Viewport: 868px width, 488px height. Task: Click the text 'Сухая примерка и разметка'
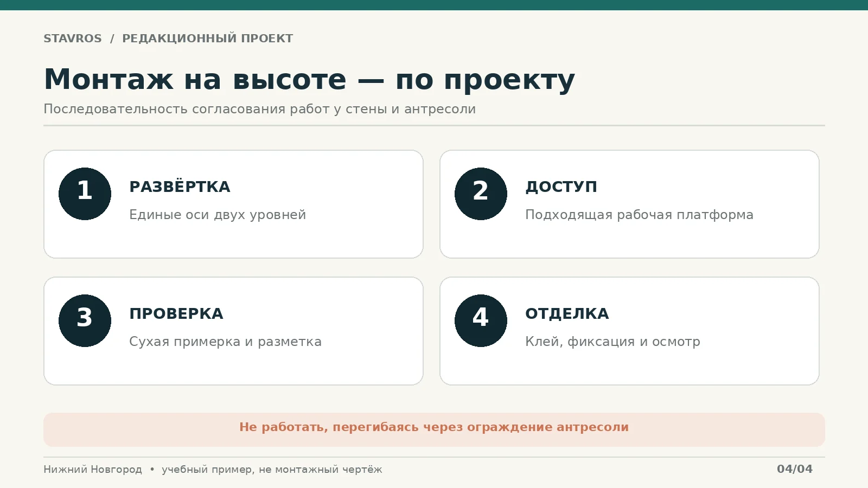pyautogui.click(x=225, y=342)
